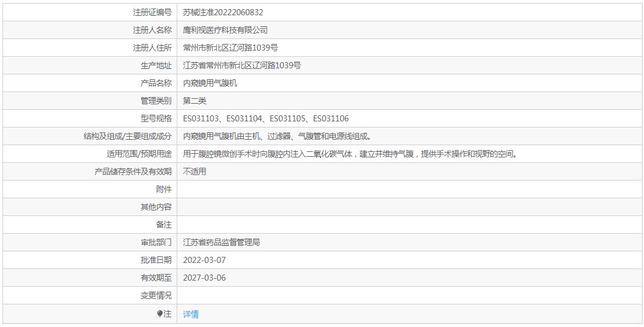Click the 附件 label
Image resolution: width=644 pixels, height=327 pixels.
164,189
